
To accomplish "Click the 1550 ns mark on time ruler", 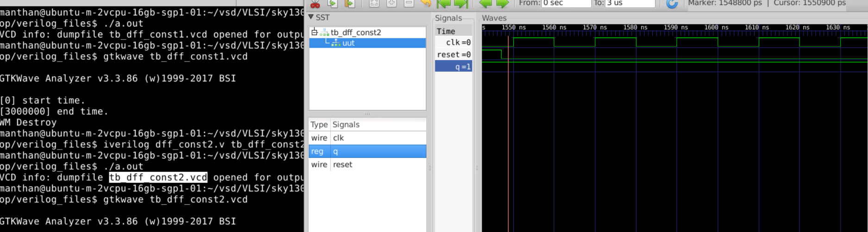I will [514, 27].
